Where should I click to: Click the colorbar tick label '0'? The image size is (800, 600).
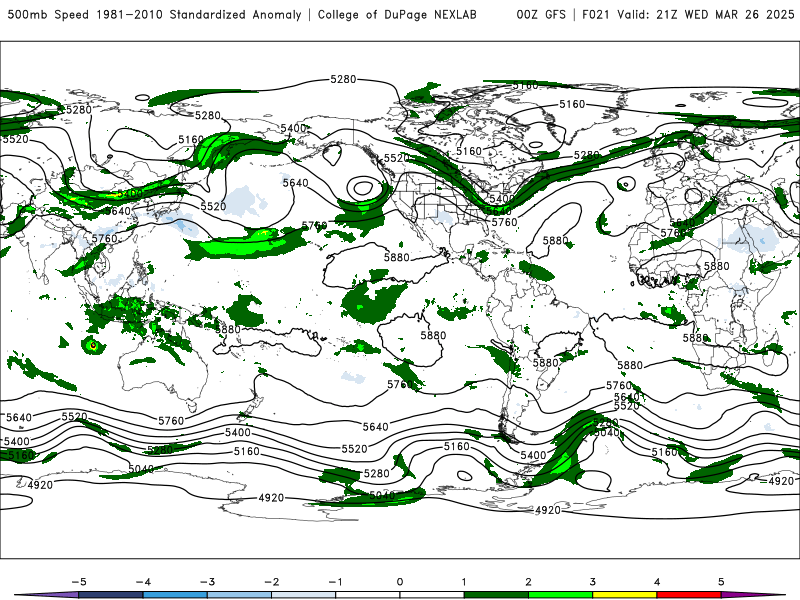[x=400, y=582]
